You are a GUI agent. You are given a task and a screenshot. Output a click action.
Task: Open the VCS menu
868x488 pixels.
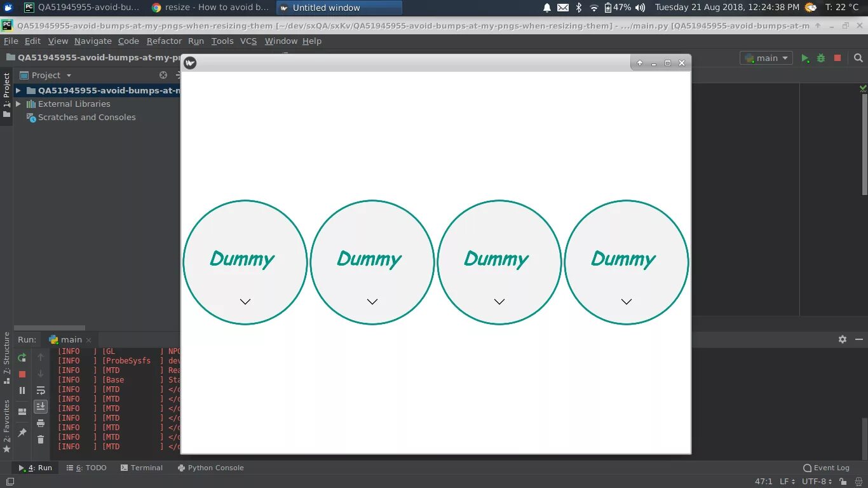[248, 41]
